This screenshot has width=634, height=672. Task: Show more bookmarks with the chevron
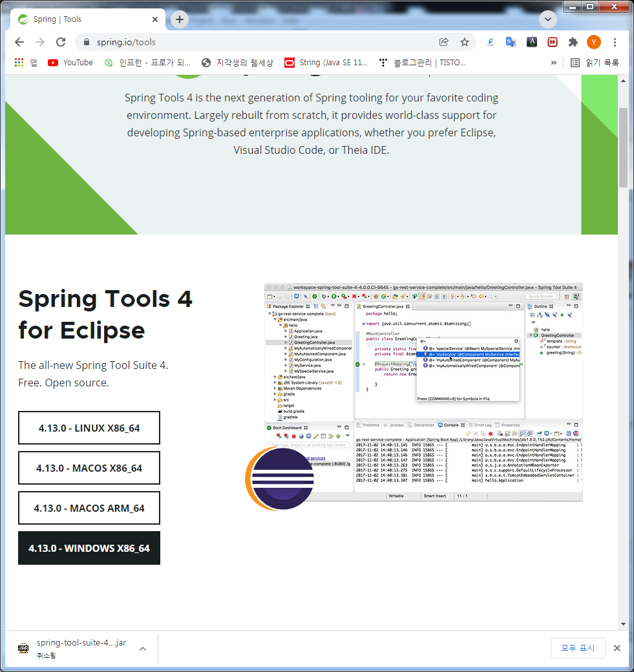553,63
